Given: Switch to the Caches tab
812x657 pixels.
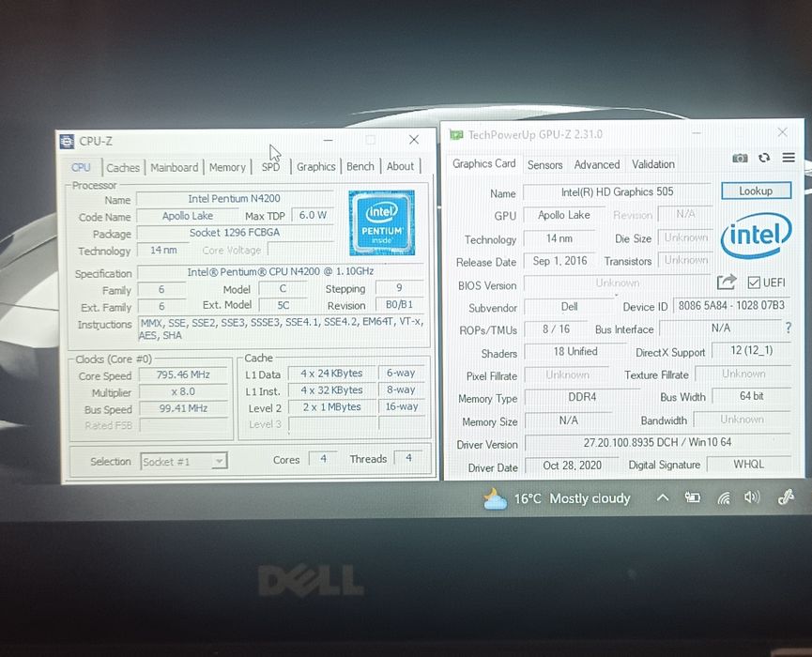Looking at the screenshot, I should click(x=123, y=168).
